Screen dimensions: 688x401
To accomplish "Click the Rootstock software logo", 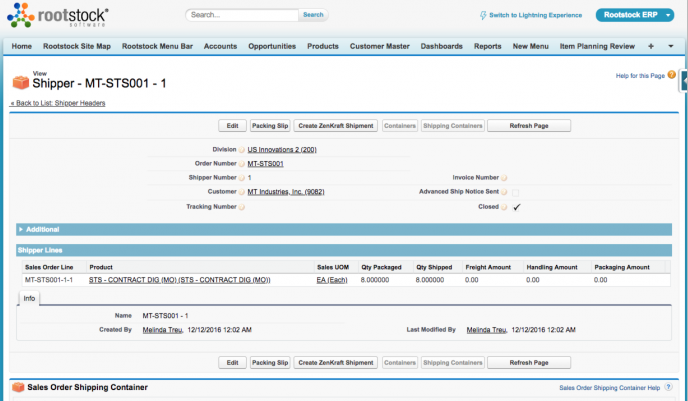I will pos(57,15).
